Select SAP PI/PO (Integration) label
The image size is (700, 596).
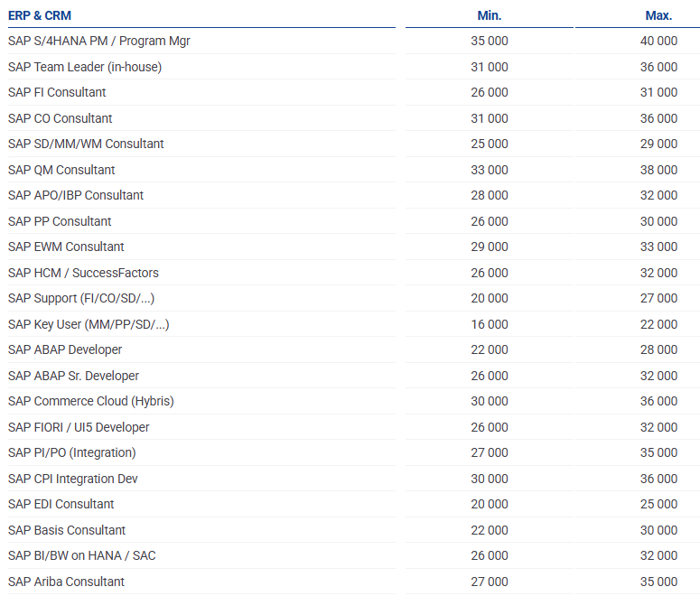[x=72, y=452]
